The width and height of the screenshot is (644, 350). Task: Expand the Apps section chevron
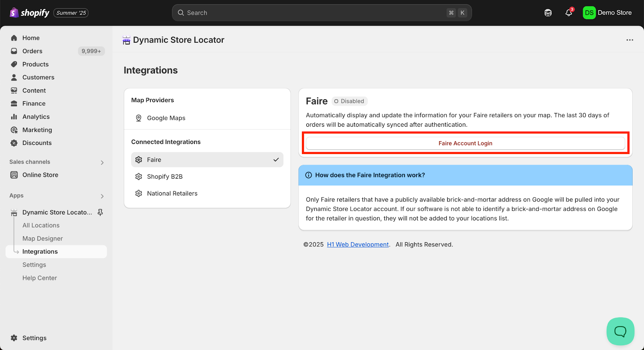point(102,196)
